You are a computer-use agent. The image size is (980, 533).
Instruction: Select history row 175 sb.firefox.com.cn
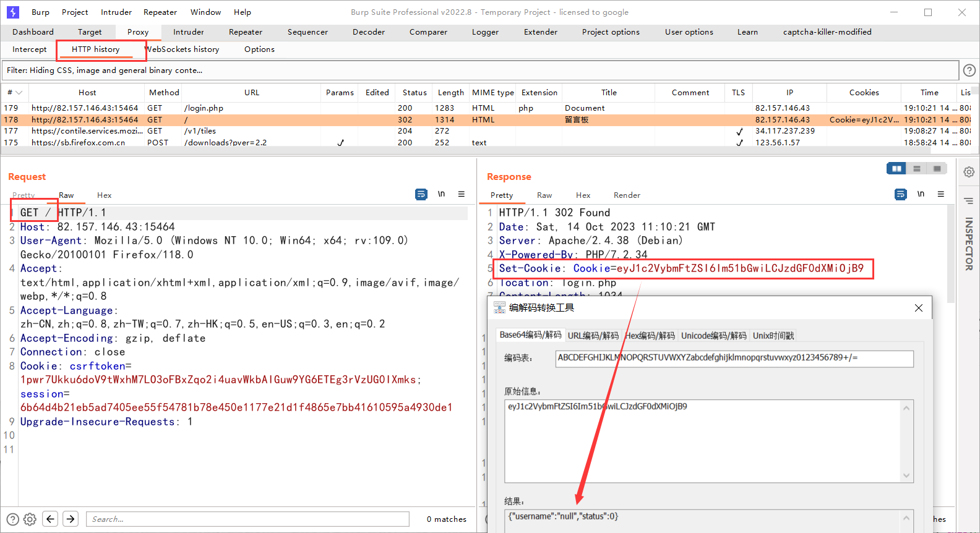click(486, 143)
